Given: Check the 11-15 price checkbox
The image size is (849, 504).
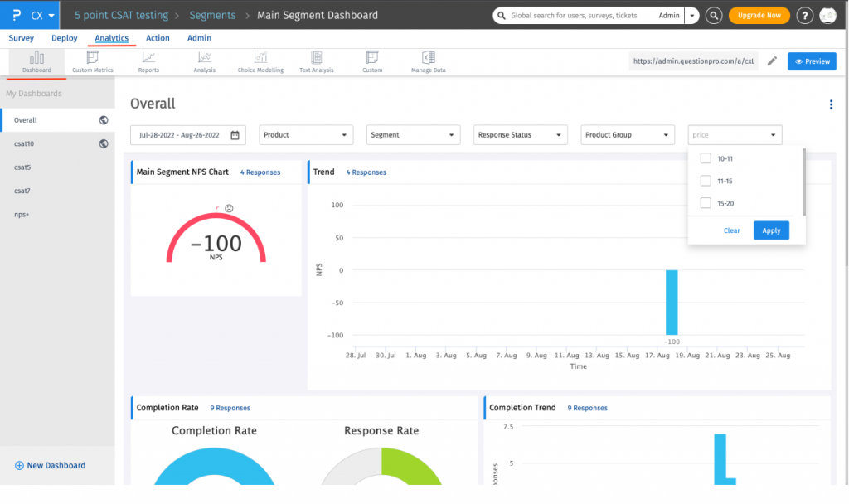Looking at the screenshot, I should [706, 181].
